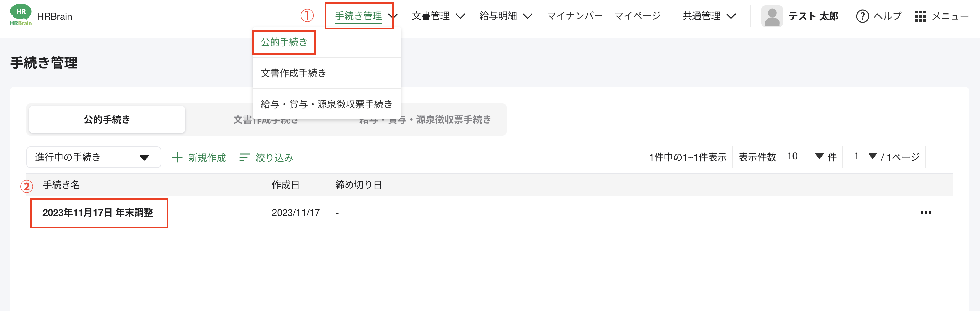Screen dimensions: 980x311
Task: Open the ellipsis menu on the 年末調整 row
Action: click(x=926, y=213)
